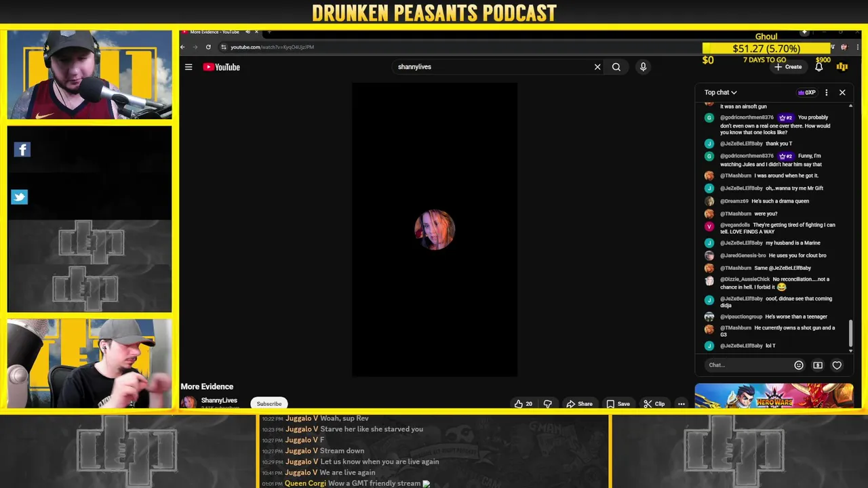
Task: Click 'Stream down' overlay chat line
Action: point(342,451)
